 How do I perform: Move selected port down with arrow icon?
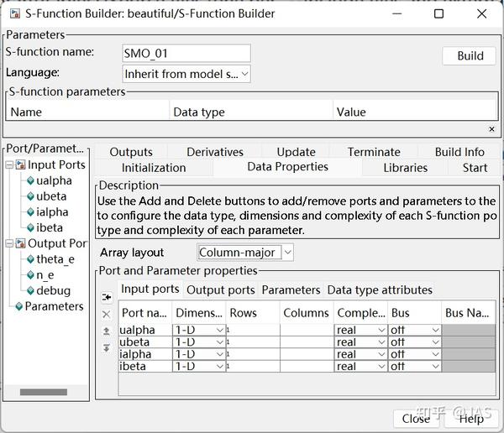106,348
